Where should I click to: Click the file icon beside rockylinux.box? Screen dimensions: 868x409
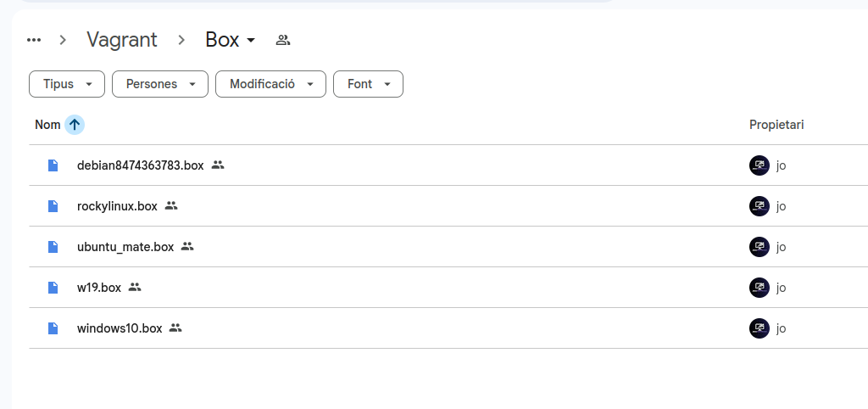tap(53, 206)
